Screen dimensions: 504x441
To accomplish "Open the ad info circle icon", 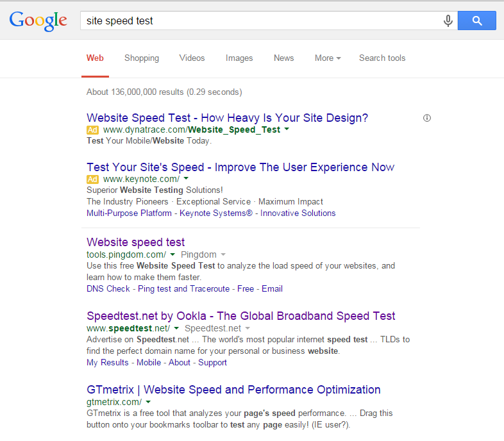I will coord(427,118).
